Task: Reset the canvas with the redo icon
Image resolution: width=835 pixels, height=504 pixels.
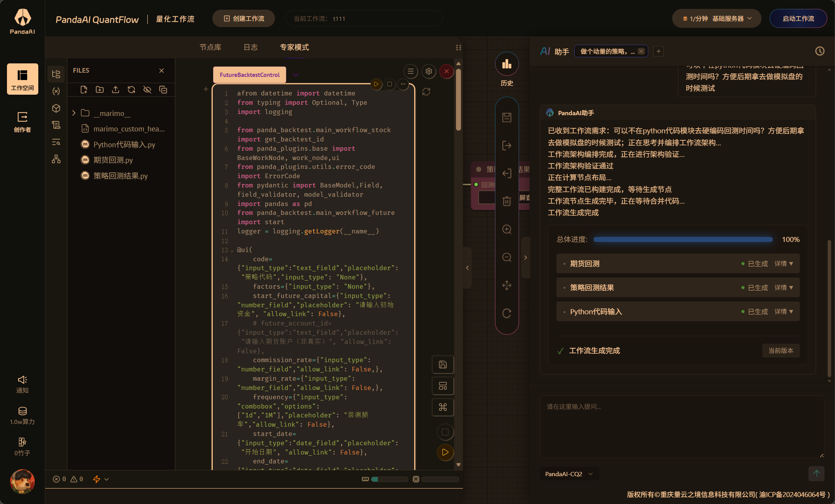Action: [x=507, y=313]
